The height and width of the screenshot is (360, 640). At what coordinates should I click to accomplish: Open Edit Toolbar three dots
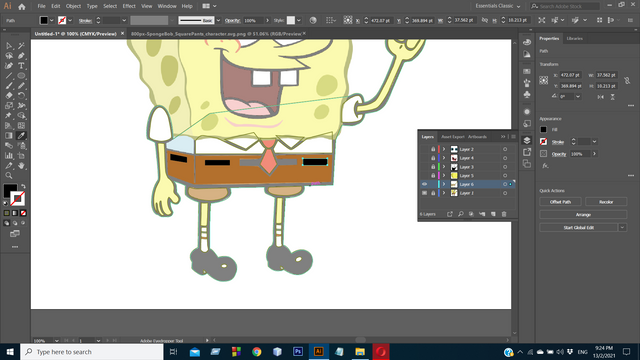tap(15, 247)
